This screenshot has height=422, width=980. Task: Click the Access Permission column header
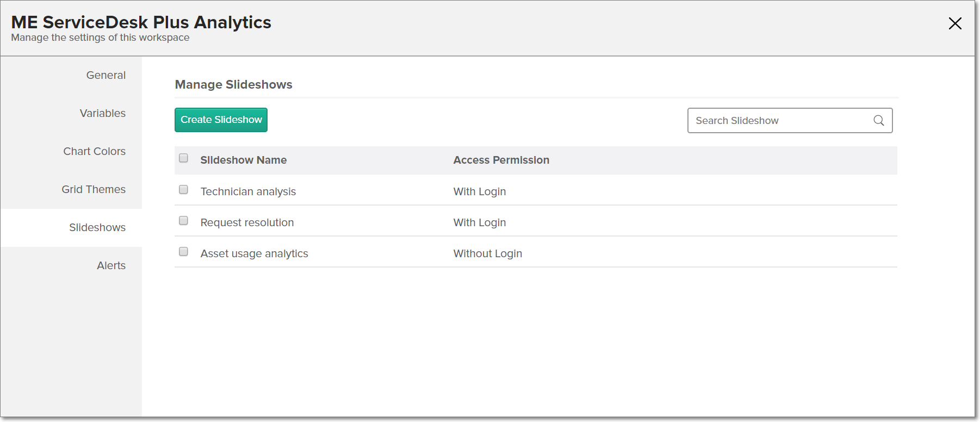[501, 160]
